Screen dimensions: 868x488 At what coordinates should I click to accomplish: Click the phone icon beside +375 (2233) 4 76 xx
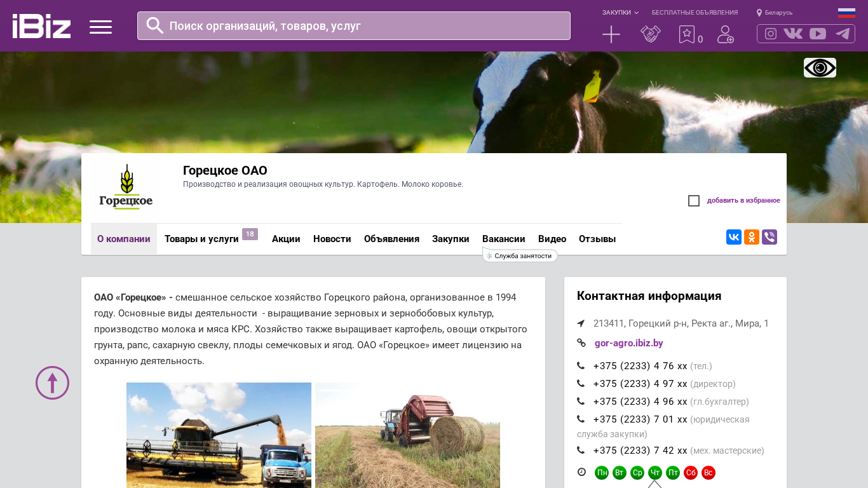click(581, 366)
